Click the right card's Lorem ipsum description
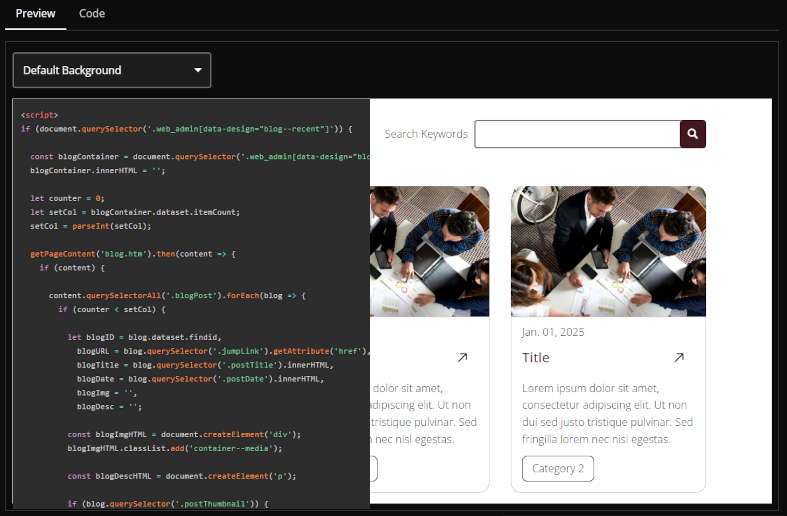 click(x=607, y=413)
